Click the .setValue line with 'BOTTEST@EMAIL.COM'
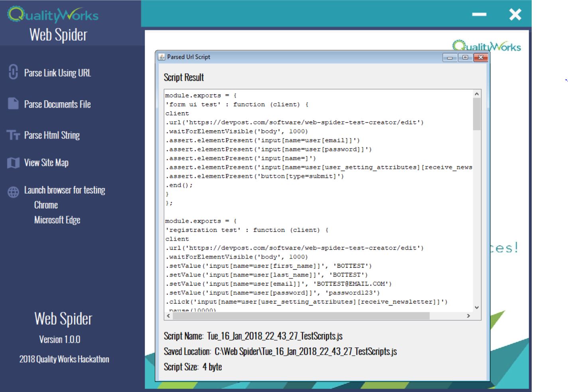The image size is (568, 392). pyautogui.click(x=278, y=284)
